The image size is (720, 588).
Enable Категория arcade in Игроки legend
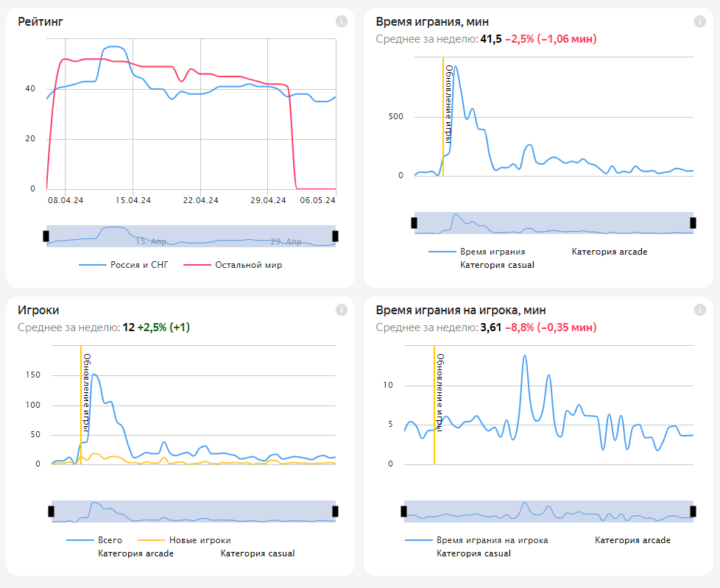(x=135, y=553)
